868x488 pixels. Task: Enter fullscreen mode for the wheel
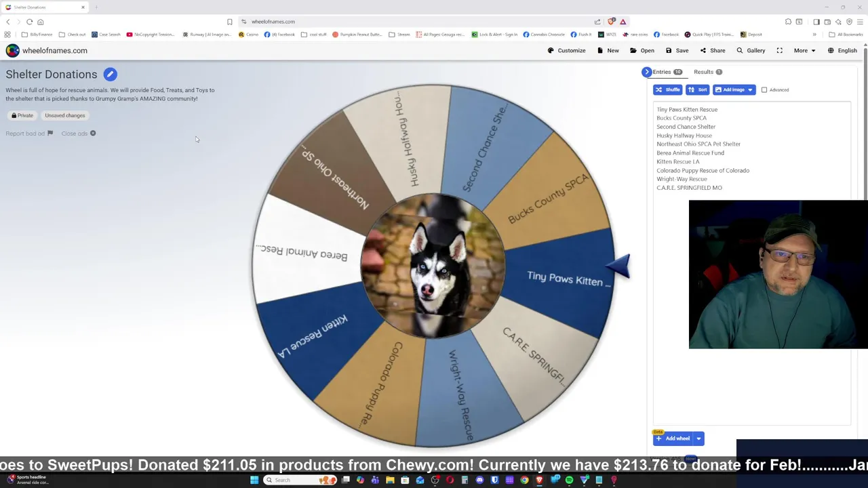(x=779, y=50)
